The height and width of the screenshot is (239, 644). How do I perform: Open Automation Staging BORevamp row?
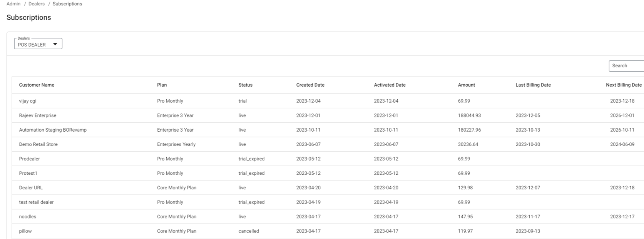[53, 130]
